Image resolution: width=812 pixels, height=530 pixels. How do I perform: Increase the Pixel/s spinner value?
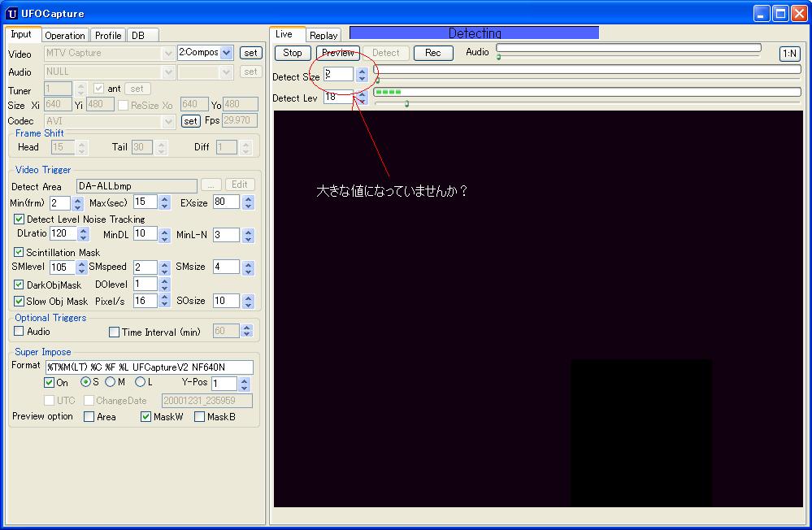tap(165, 297)
